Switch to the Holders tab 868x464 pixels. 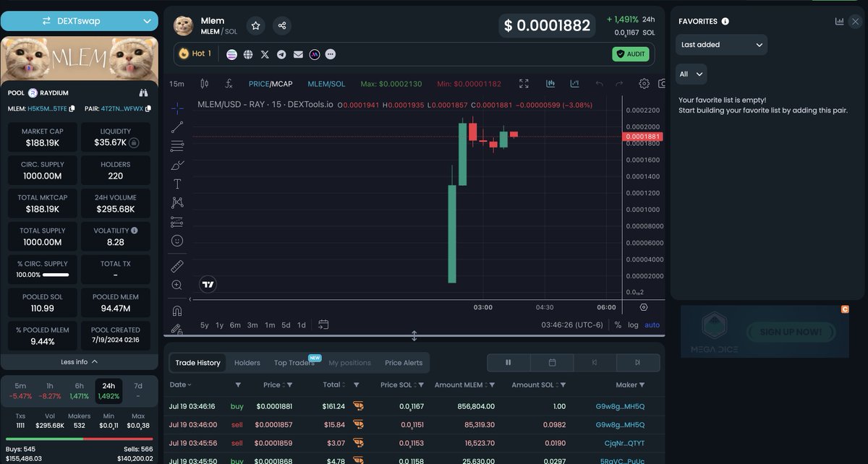point(247,363)
